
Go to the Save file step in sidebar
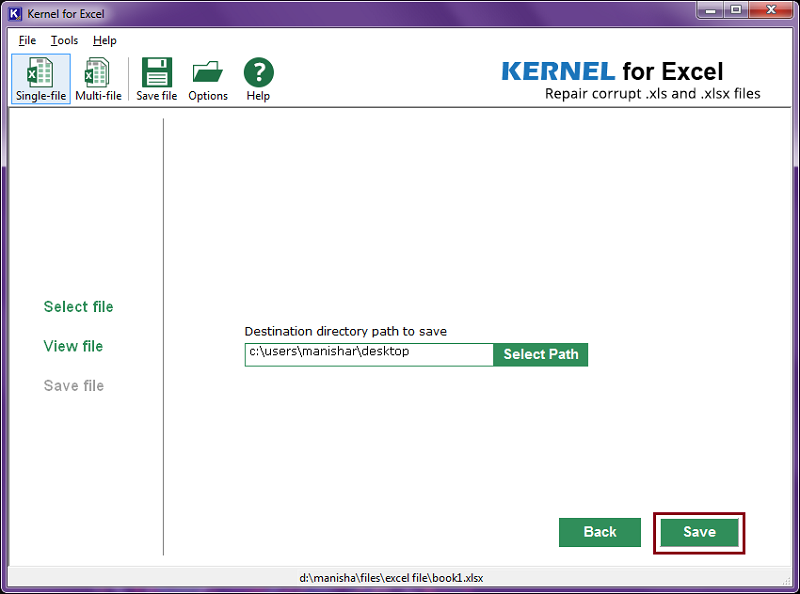74,385
